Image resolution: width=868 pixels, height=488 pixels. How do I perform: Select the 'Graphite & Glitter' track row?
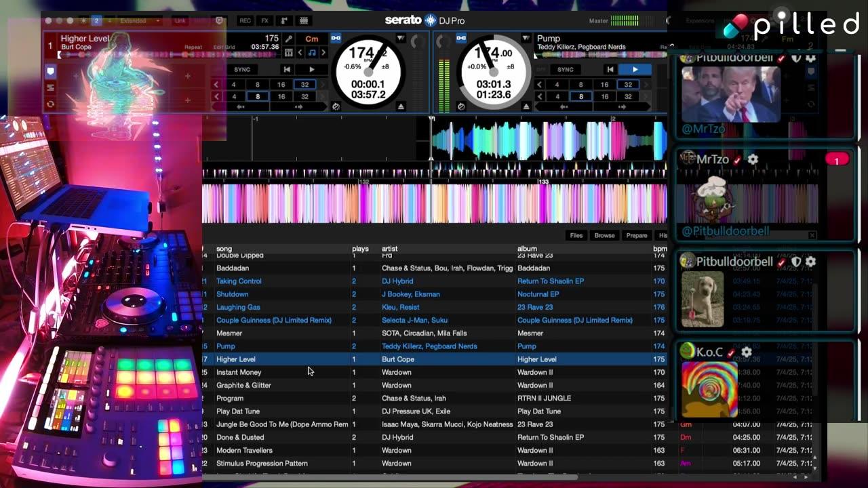click(435, 385)
